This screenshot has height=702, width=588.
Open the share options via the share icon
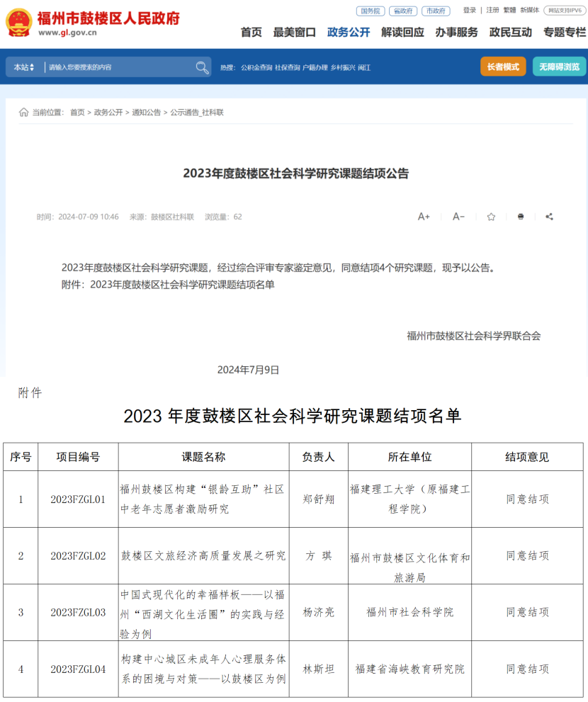pos(550,217)
